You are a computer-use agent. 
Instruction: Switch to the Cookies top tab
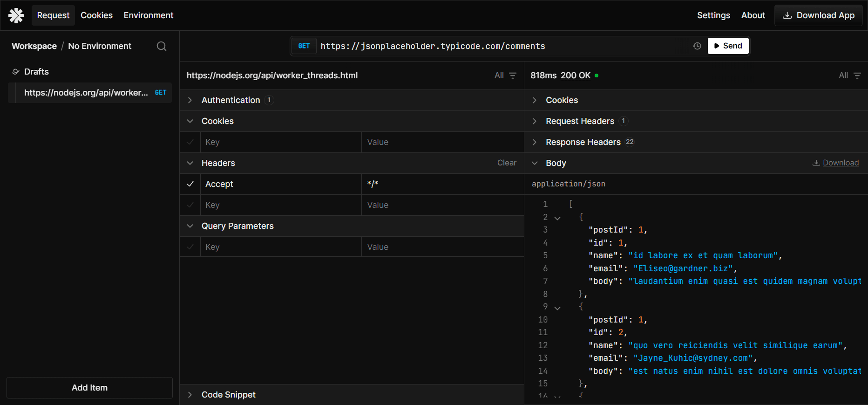(x=96, y=15)
